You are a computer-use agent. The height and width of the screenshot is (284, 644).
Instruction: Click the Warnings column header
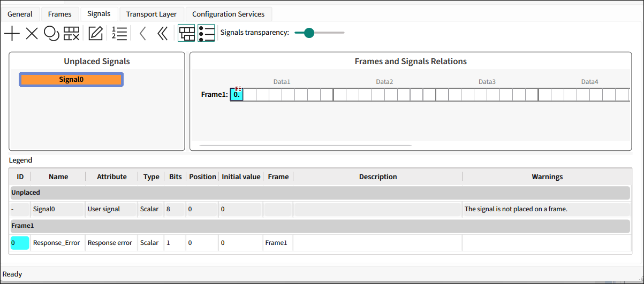[x=547, y=176]
